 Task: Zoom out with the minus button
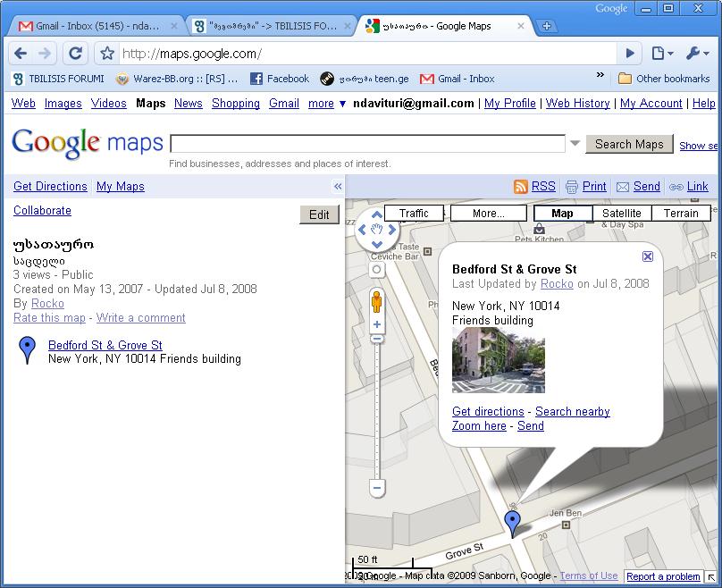[377, 488]
